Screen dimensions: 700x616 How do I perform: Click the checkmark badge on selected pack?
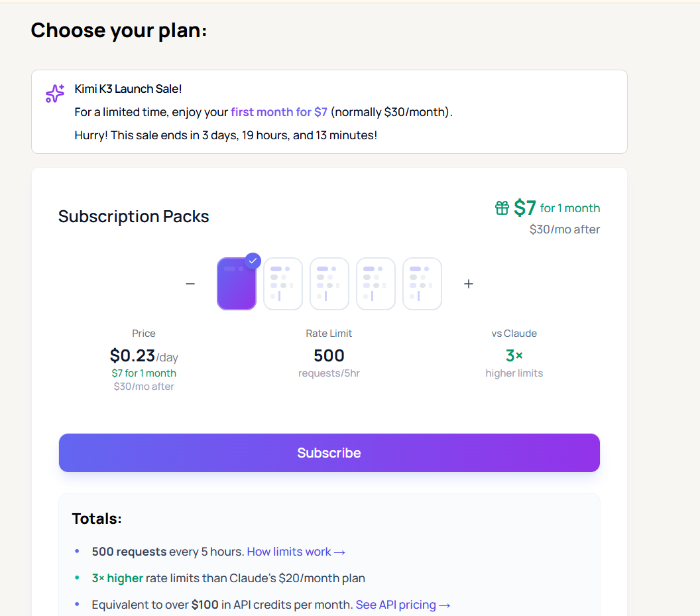(253, 261)
